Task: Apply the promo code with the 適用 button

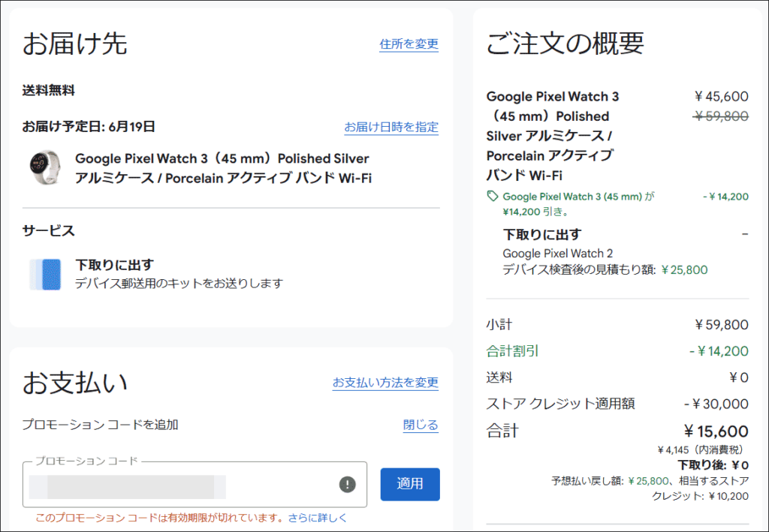Action: [x=410, y=484]
